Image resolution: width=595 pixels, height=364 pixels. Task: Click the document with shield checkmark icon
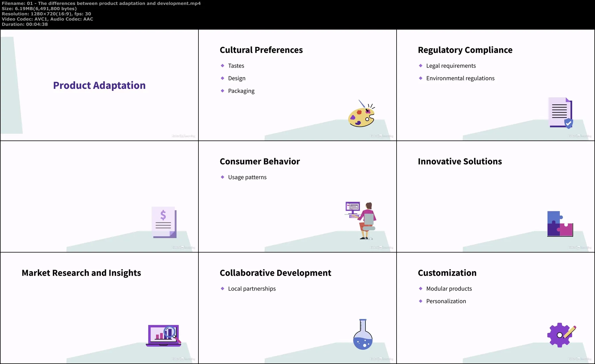(x=560, y=113)
